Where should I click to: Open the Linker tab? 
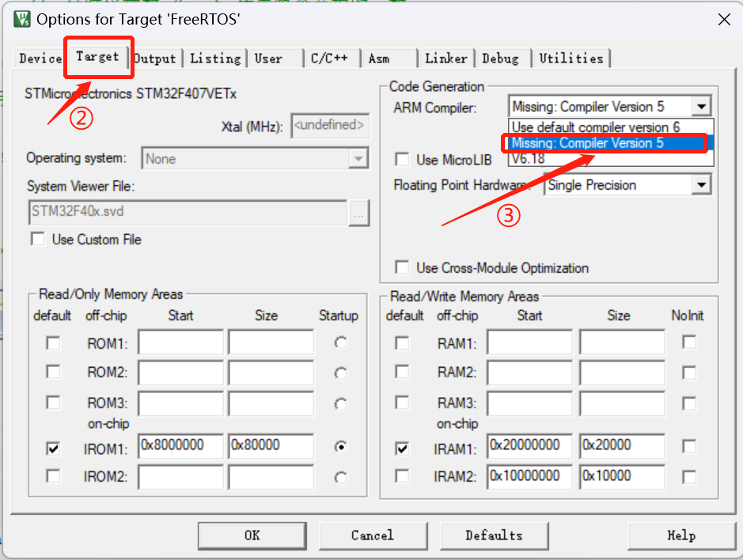(x=445, y=58)
